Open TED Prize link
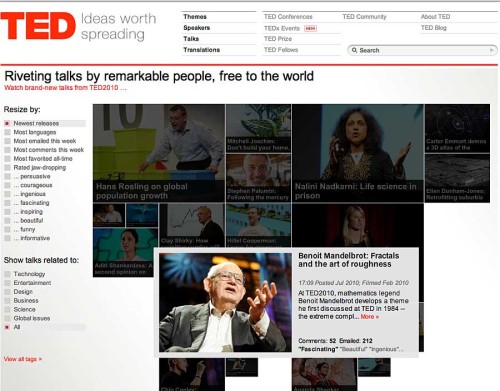The width and height of the screenshot is (500, 391). click(278, 39)
